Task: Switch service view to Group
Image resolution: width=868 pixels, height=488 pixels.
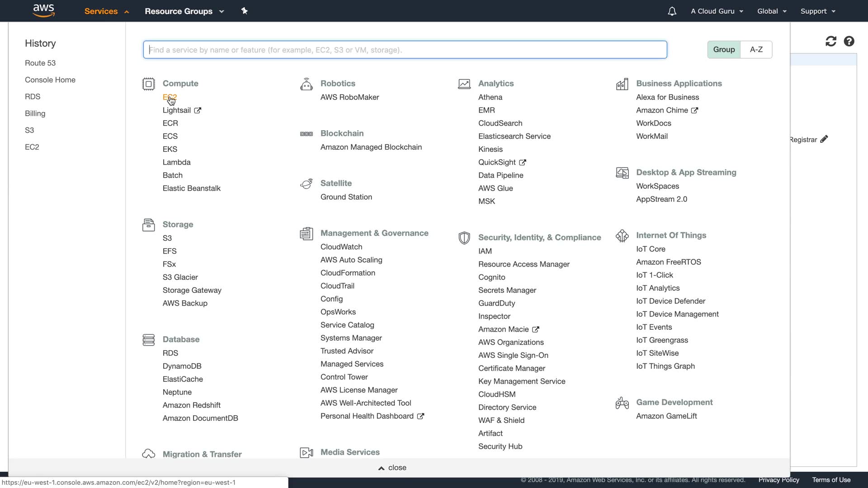Action: click(724, 50)
